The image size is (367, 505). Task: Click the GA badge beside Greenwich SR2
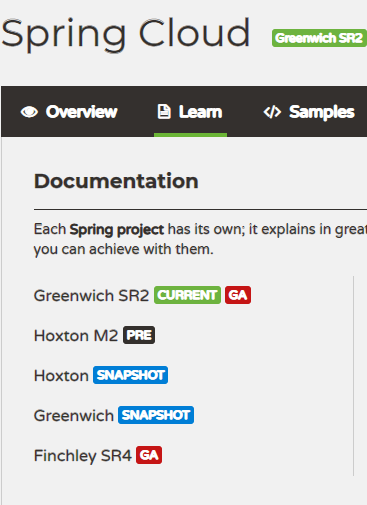tap(238, 295)
